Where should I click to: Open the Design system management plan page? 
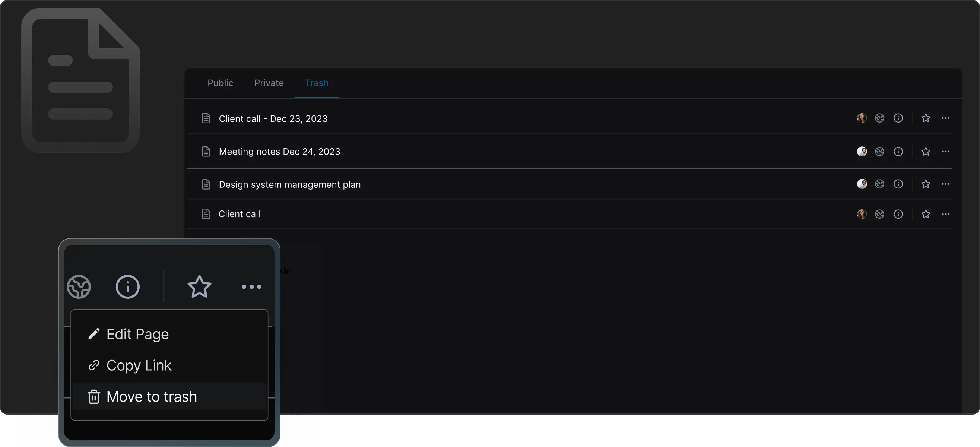click(x=289, y=184)
